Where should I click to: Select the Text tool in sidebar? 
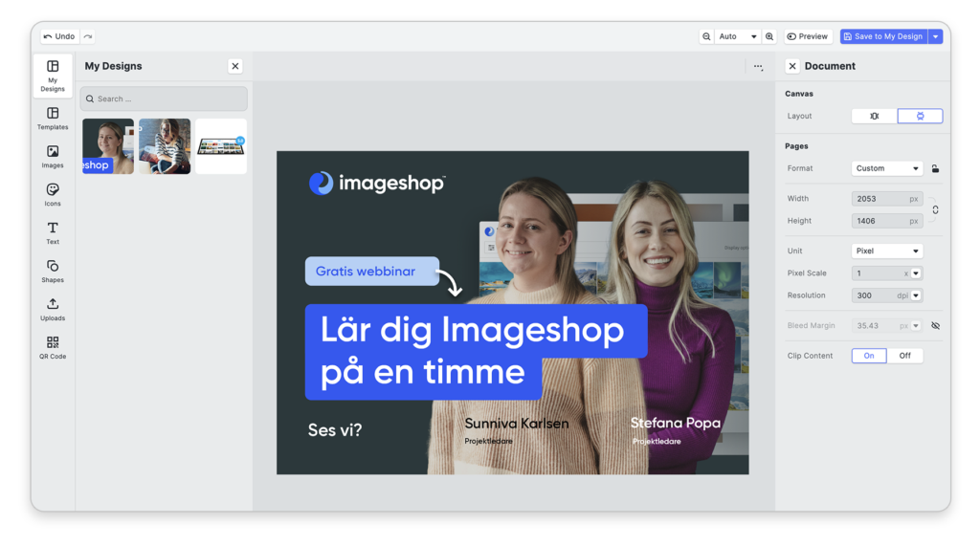point(53,232)
